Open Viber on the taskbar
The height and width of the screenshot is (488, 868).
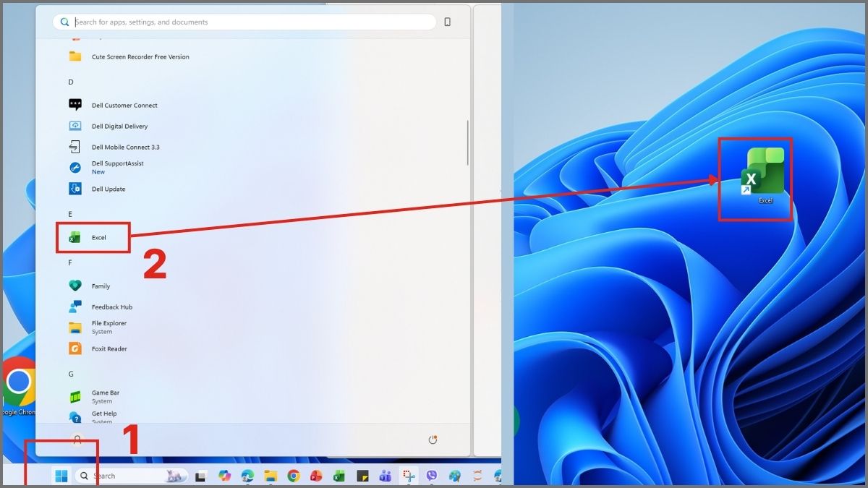tap(432, 476)
